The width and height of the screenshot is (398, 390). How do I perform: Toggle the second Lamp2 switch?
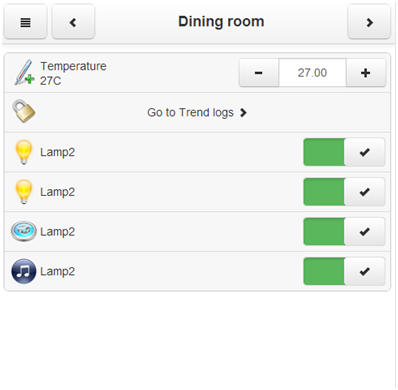344,192
